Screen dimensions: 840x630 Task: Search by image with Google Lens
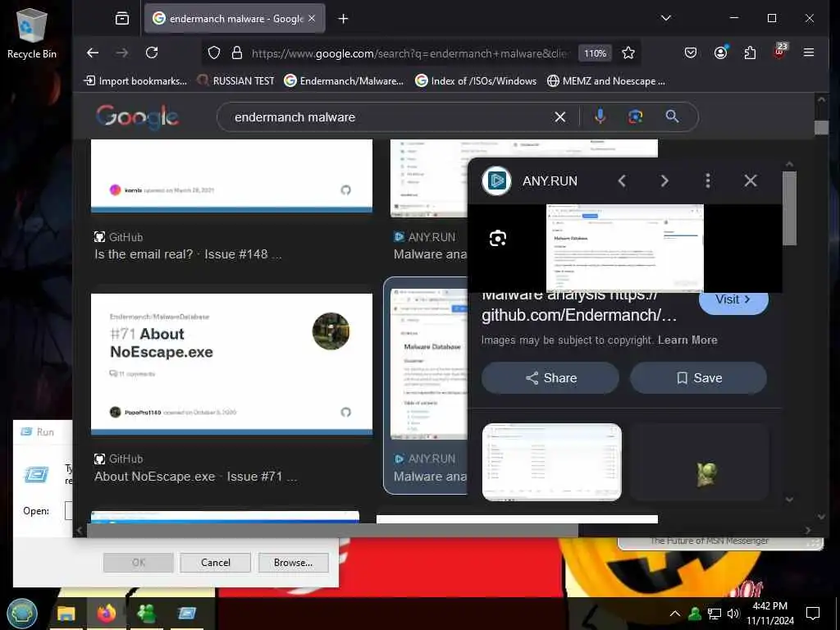tap(636, 116)
